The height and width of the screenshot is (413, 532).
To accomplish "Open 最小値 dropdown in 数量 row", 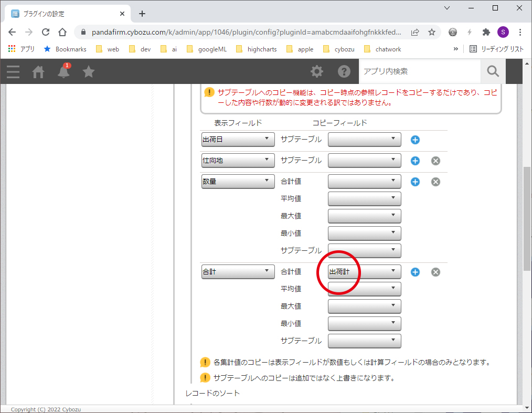I will coord(365,234).
